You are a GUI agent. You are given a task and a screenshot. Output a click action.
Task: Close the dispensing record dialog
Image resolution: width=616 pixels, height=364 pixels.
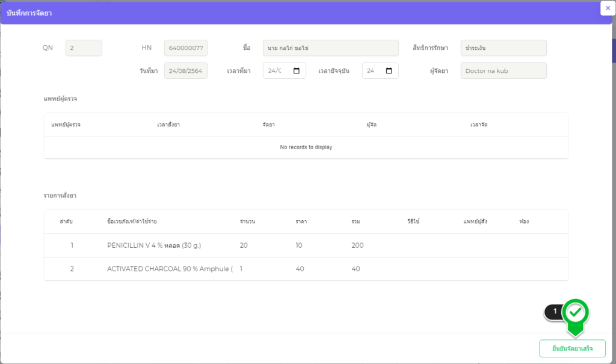coord(608,8)
